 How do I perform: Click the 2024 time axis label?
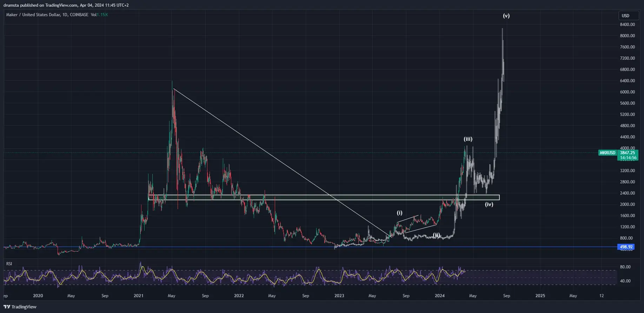click(x=439, y=296)
